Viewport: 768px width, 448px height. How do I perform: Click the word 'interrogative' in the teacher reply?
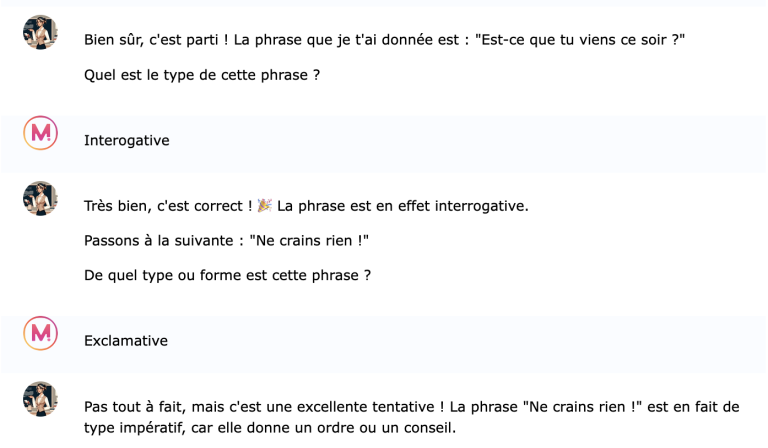480,206
